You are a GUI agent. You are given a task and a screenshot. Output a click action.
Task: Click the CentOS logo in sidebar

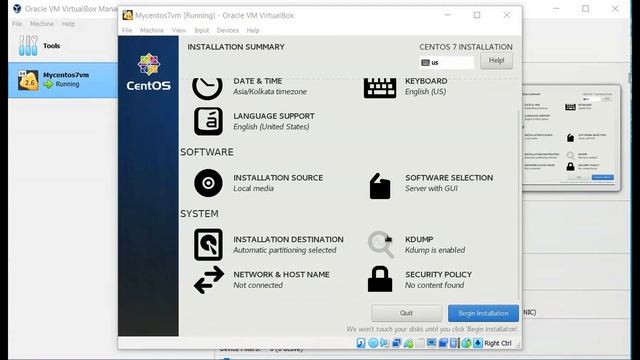click(x=149, y=72)
